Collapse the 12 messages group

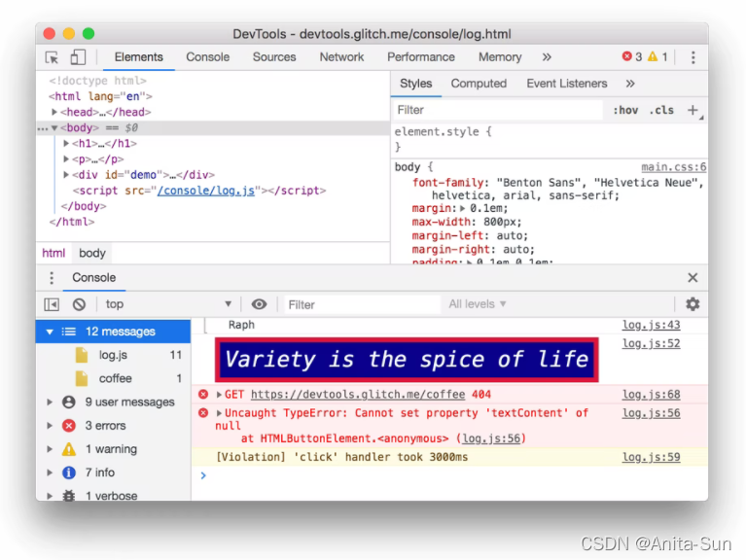(x=50, y=332)
